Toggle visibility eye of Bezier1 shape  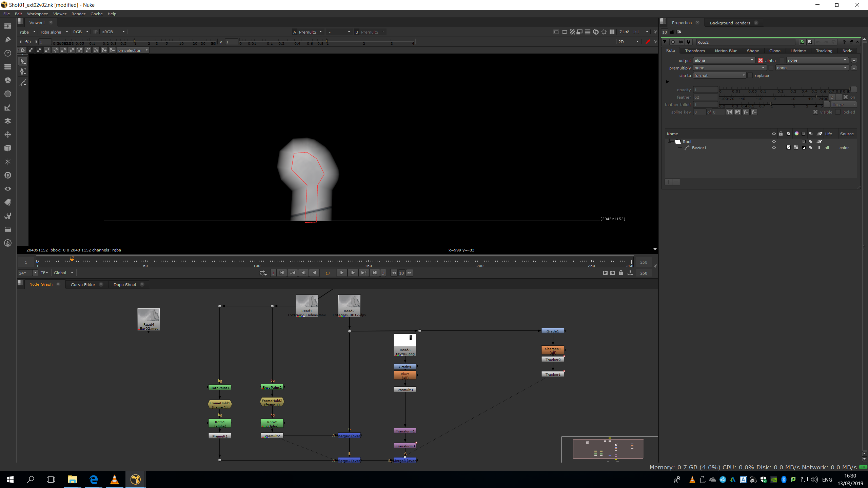[774, 148]
